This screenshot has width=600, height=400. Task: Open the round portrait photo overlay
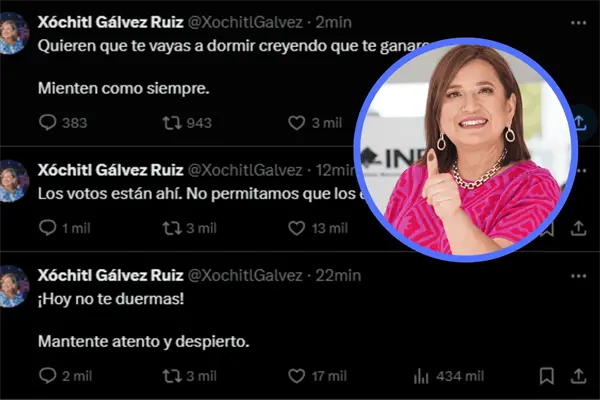pos(466,149)
